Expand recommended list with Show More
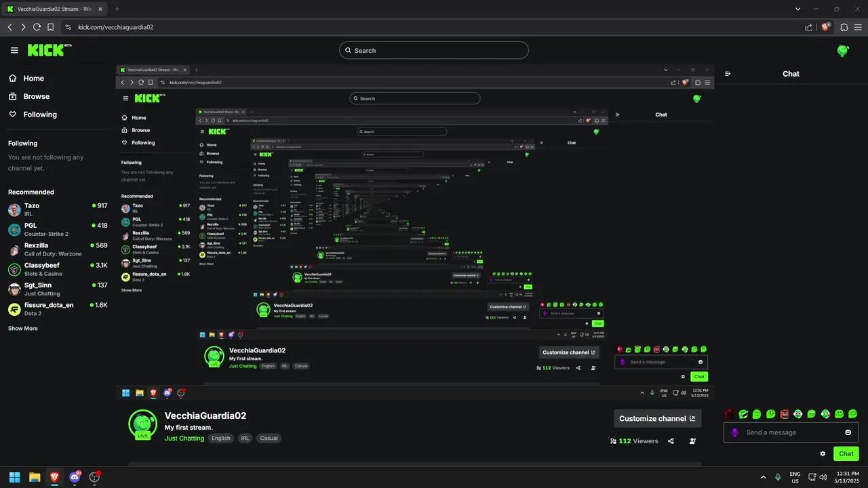Screen dimensions: 868x488 click(23, 329)
